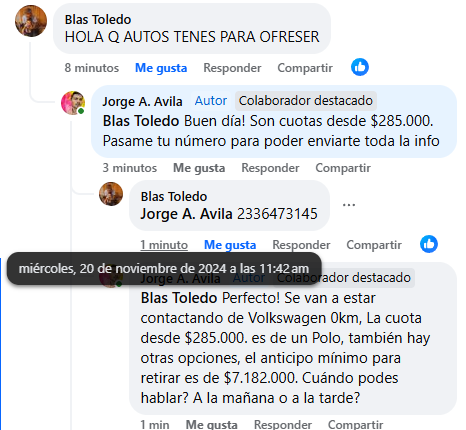Open the three-dot options menu on the phone comment
Viewport: 466px width, 430px height.
tap(349, 204)
